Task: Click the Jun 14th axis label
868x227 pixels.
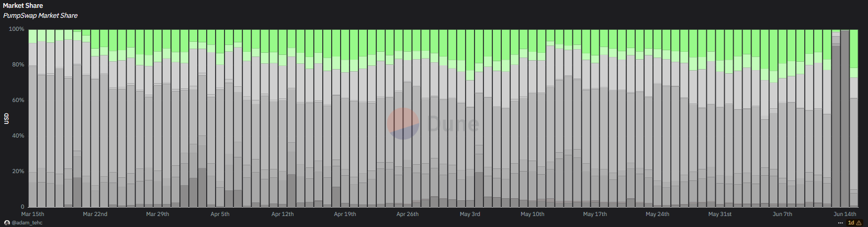Action: (x=845, y=214)
